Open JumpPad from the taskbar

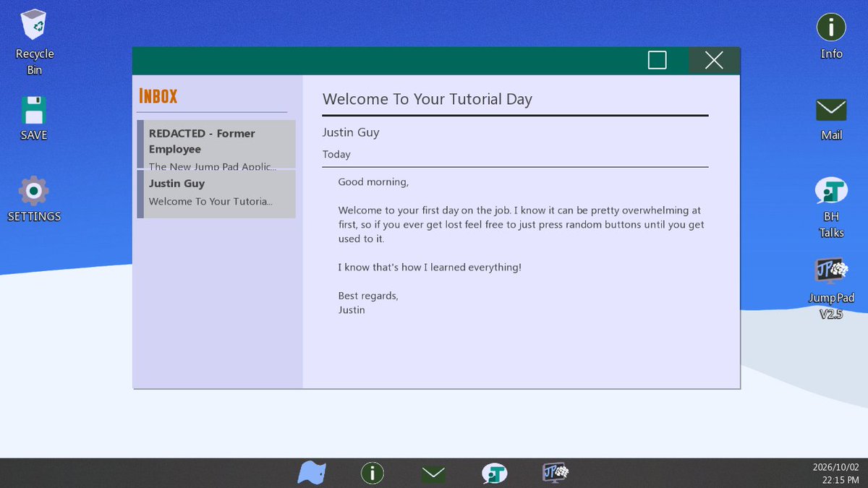pos(555,473)
